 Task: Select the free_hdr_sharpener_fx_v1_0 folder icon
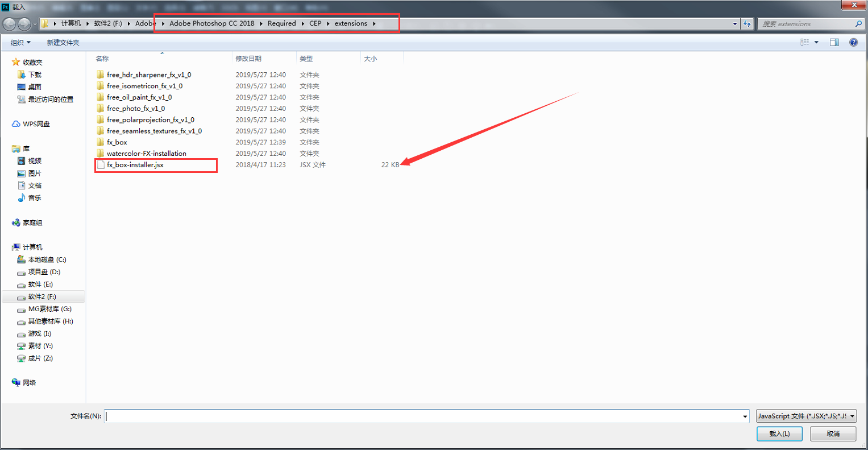[101, 75]
